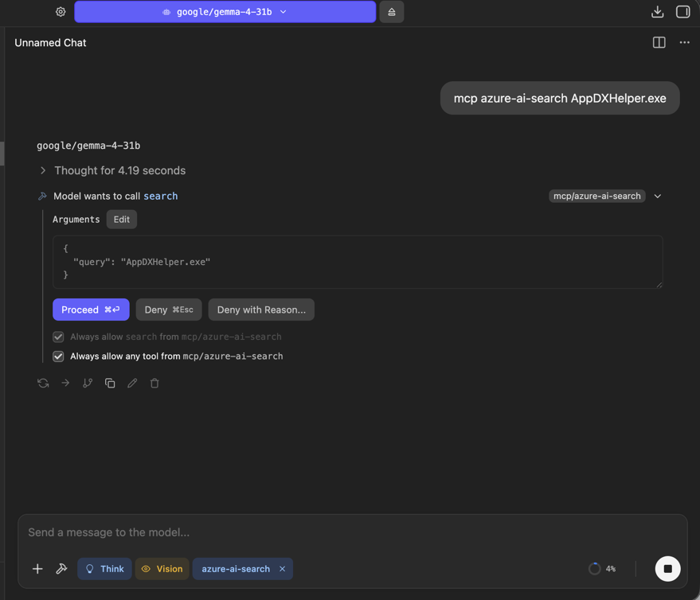Click the Edit arguments button
This screenshot has width=700, height=600.
click(x=121, y=220)
